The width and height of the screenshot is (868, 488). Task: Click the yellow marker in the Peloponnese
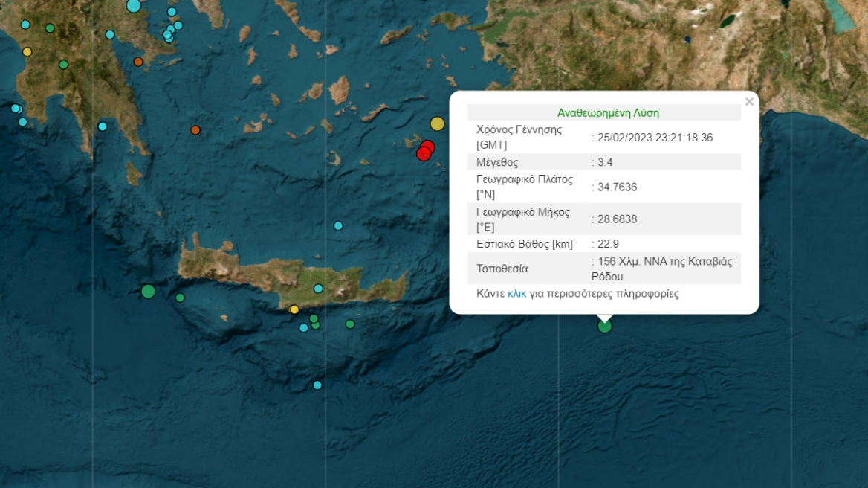[x=27, y=51]
